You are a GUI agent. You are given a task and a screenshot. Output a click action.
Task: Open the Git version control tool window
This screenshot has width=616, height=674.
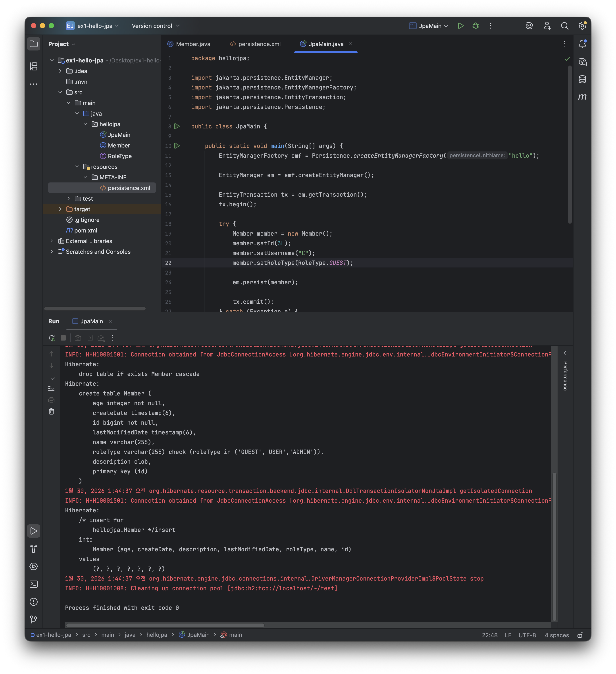(x=34, y=620)
